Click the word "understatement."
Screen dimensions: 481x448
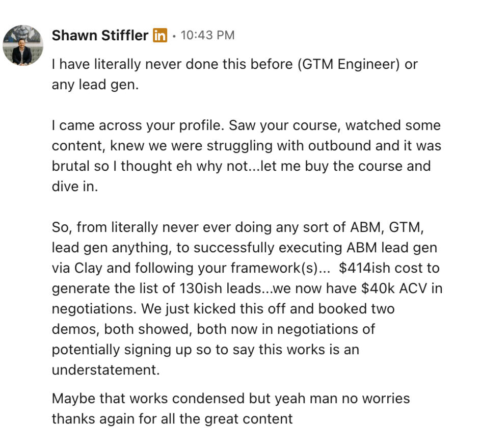(x=105, y=370)
